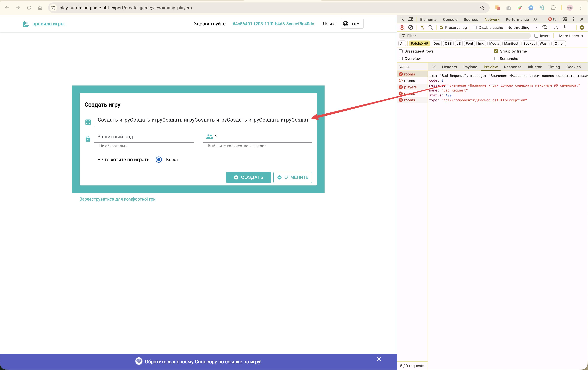The height and width of the screenshot is (370, 588).
Task: Click the network search magnifier icon
Action: [431, 27]
